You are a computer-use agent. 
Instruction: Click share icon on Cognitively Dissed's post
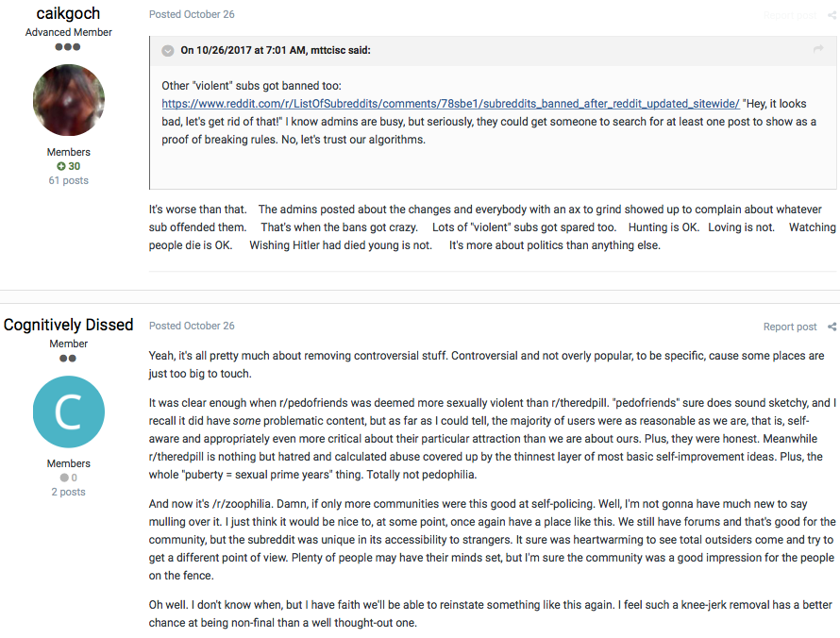click(832, 327)
